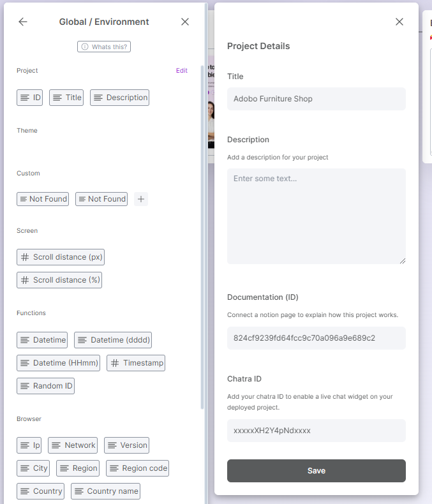Select the project ID variable chip
Viewport: 432px width, 504px height.
click(x=31, y=98)
